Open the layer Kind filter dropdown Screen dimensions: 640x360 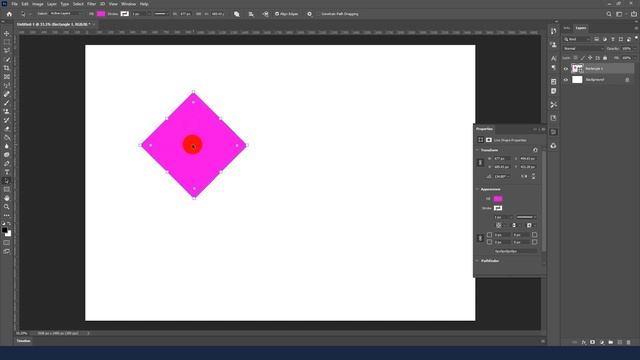(577, 39)
